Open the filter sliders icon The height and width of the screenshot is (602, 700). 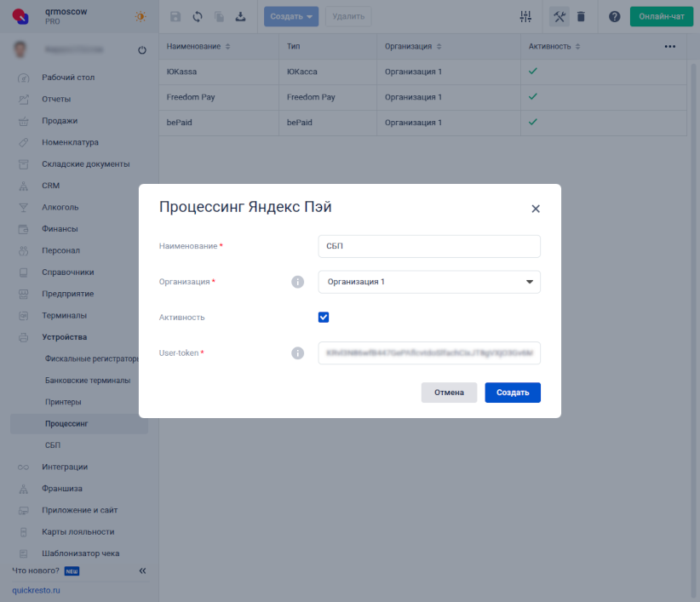tap(525, 16)
